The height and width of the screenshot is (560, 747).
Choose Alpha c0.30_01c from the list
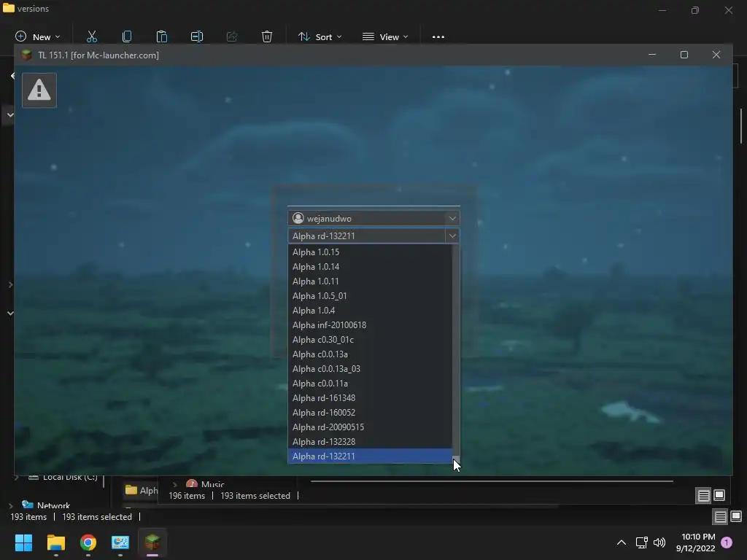(370, 340)
